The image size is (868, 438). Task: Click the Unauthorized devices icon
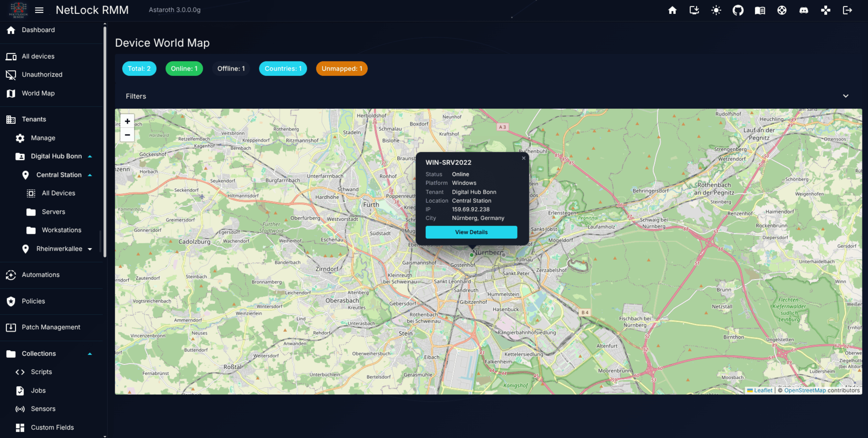pos(11,75)
